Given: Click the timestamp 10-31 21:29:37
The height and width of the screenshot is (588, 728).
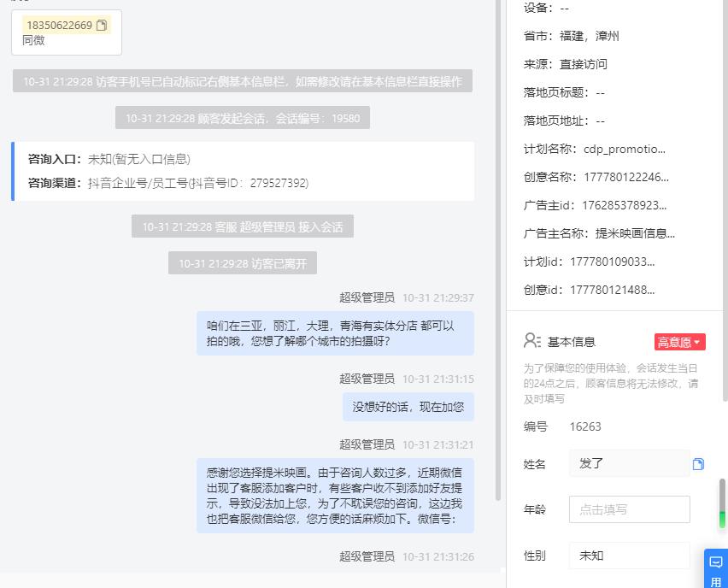Looking at the screenshot, I should (x=438, y=297).
